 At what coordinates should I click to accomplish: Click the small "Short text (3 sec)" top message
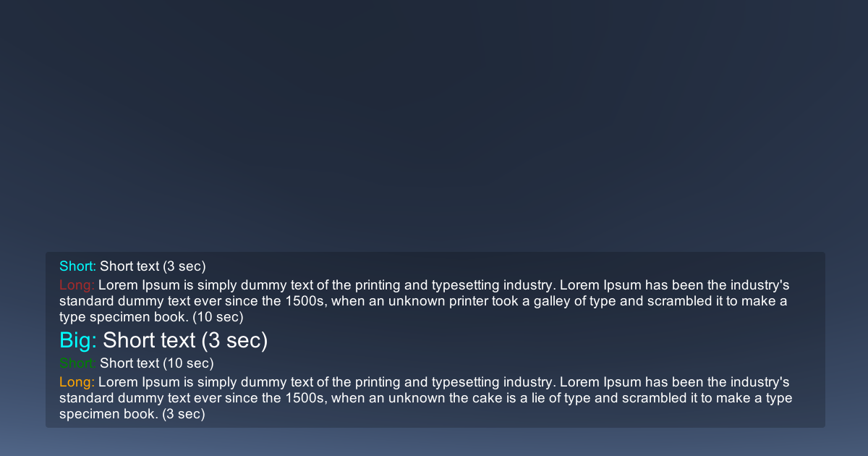pyautogui.click(x=153, y=266)
